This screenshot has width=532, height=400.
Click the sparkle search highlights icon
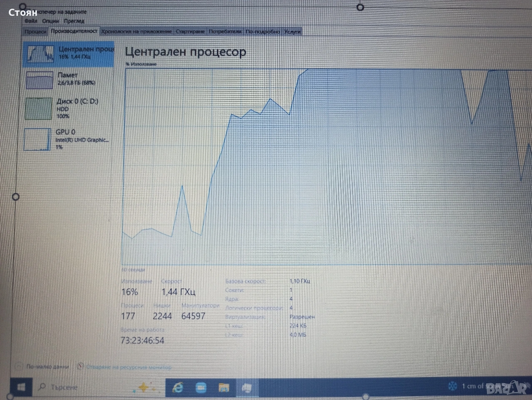coord(143,388)
